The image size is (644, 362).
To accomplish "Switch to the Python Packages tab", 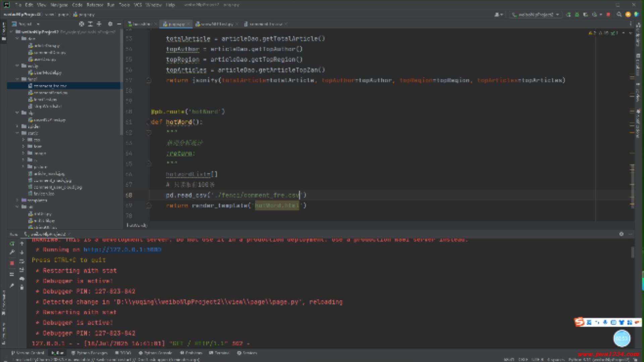I will tap(90, 353).
